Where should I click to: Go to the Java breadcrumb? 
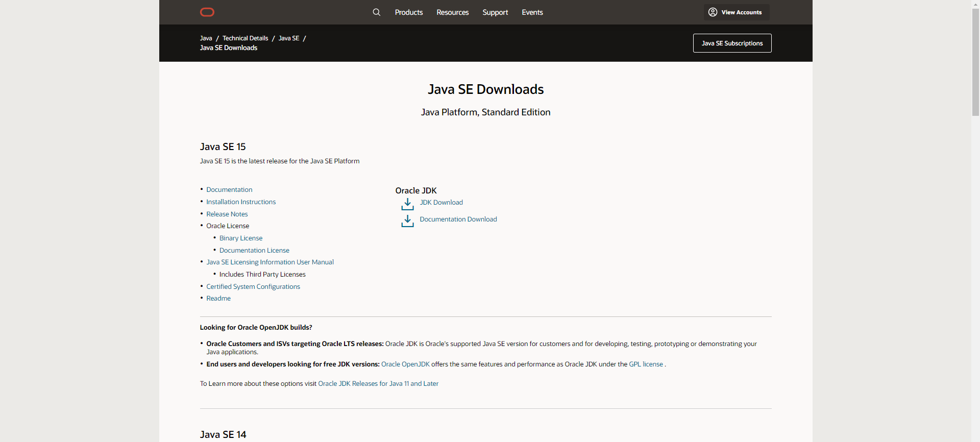click(x=206, y=38)
